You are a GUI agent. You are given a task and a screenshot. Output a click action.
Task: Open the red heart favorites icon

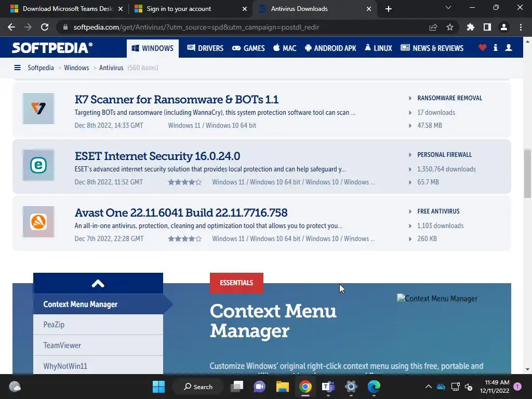coord(482,47)
